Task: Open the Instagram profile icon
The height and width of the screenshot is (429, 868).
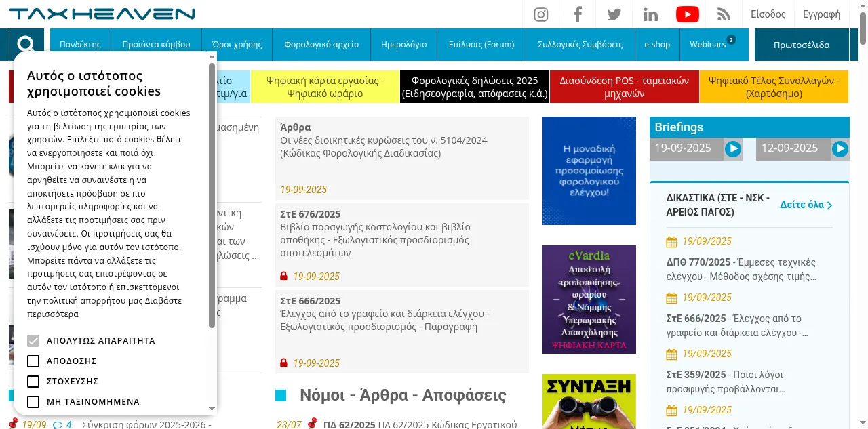Action: coord(540,14)
